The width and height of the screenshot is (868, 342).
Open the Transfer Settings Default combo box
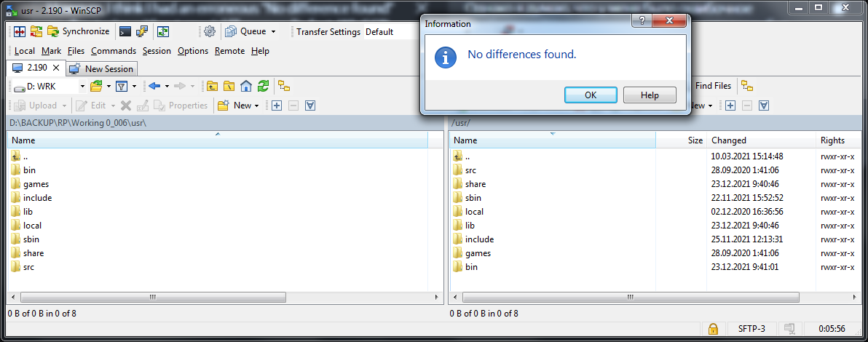click(390, 31)
